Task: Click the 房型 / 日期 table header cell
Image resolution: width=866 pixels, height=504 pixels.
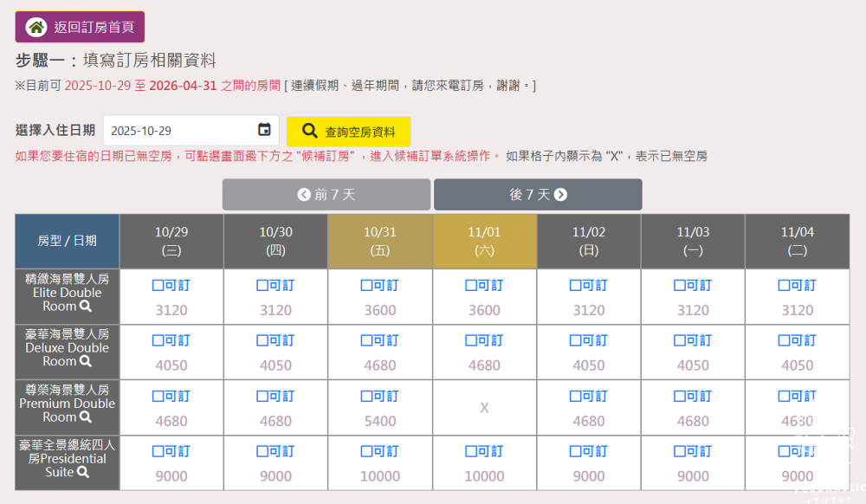Action: pyautogui.click(x=68, y=241)
